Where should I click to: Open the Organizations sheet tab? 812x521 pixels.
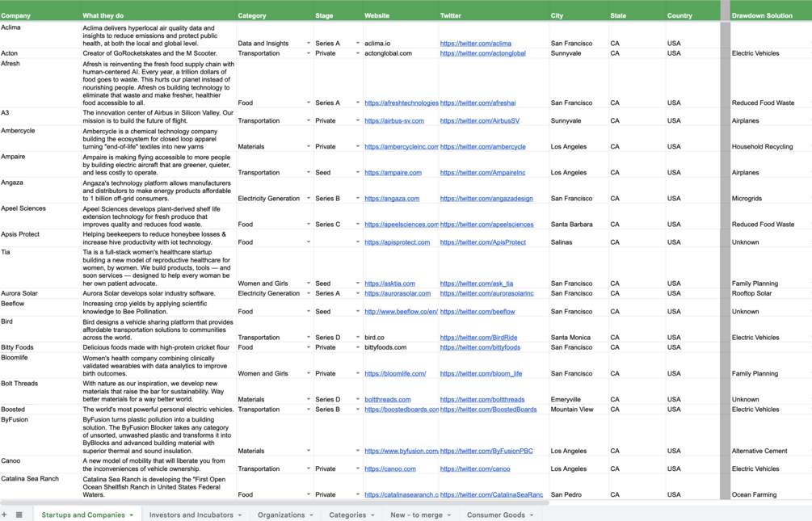[x=281, y=515]
